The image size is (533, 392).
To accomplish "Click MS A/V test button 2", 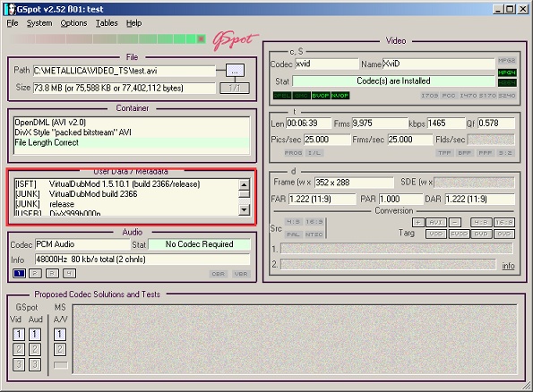I will tap(60, 349).
